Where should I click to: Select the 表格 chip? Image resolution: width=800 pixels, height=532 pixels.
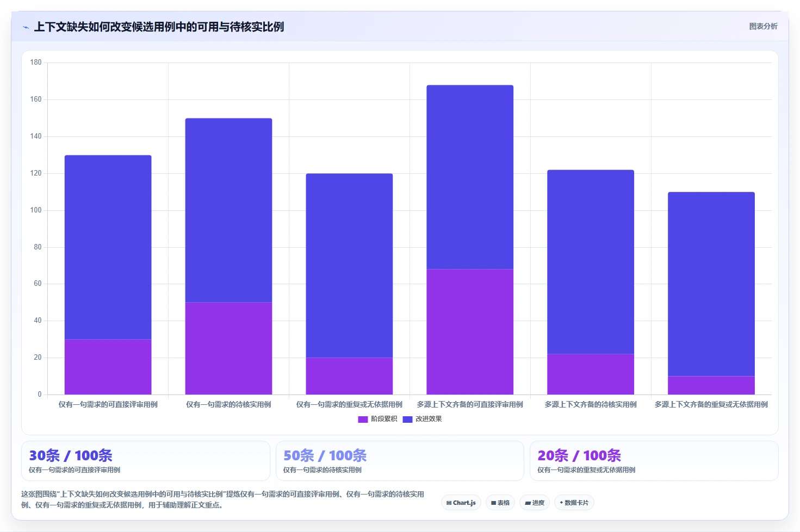point(500,503)
